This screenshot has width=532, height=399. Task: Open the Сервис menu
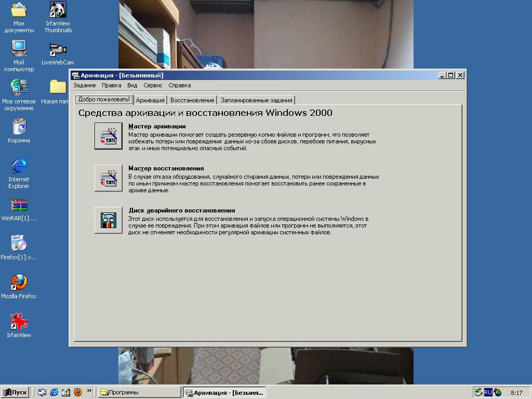pos(153,86)
